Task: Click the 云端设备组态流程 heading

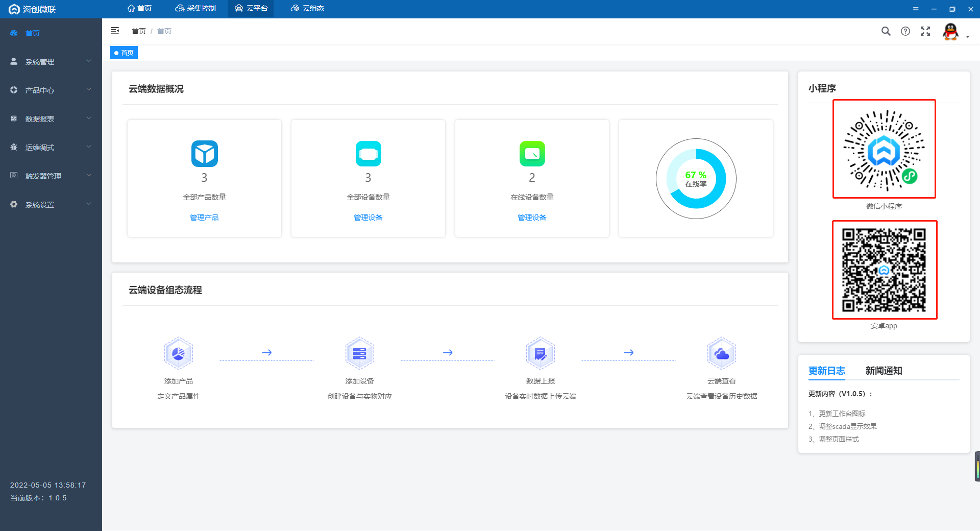Action: coord(165,290)
